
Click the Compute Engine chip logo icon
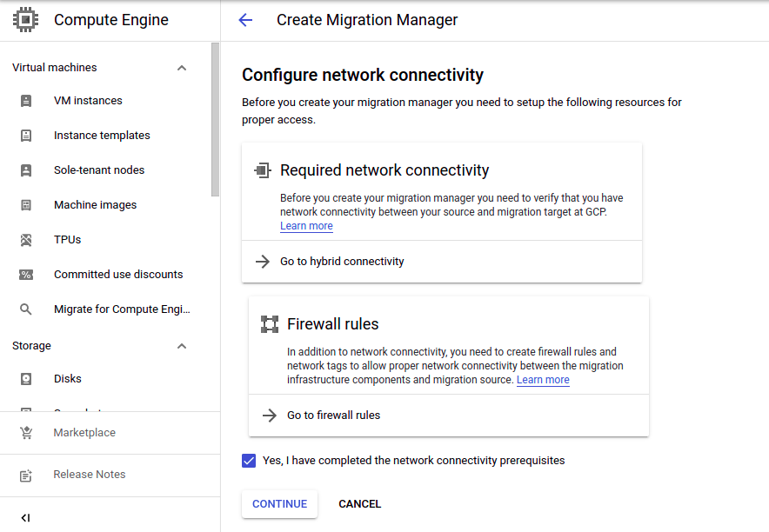[x=26, y=19]
